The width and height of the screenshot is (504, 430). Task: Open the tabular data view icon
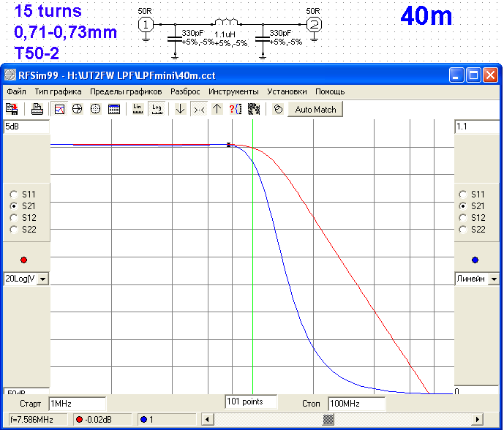114,109
